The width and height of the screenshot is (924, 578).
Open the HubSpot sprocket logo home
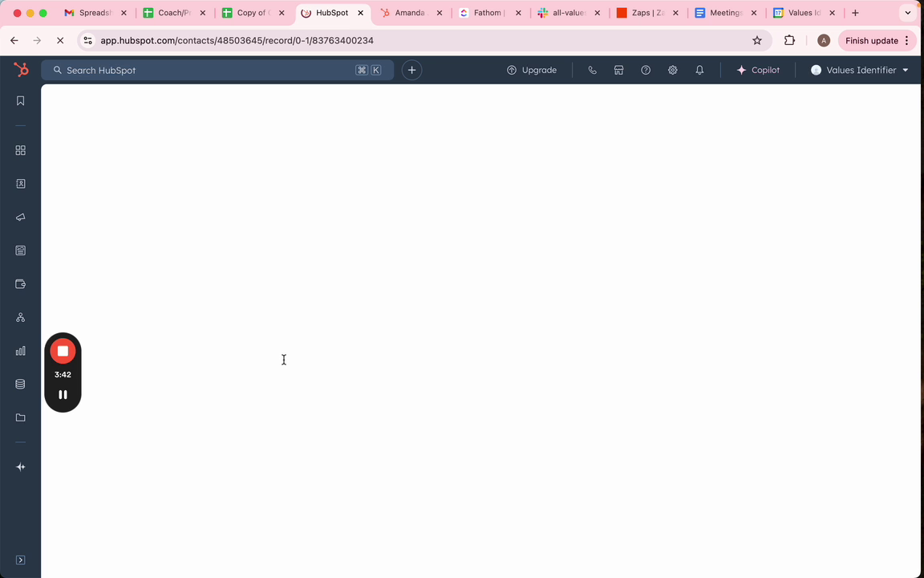point(21,70)
